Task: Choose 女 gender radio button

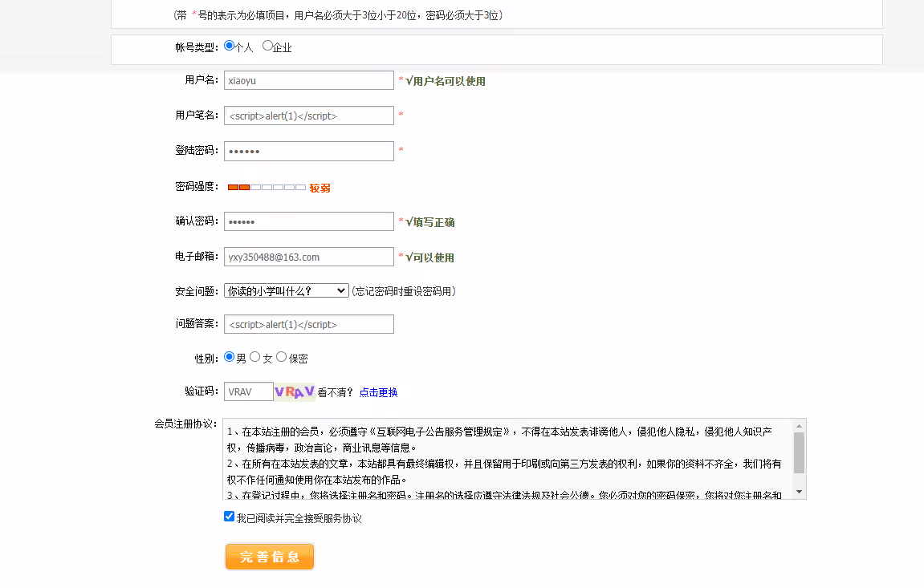Action: pos(255,357)
